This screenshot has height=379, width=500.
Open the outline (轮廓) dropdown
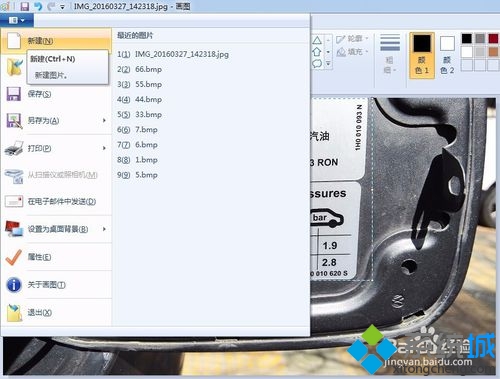pos(352,39)
